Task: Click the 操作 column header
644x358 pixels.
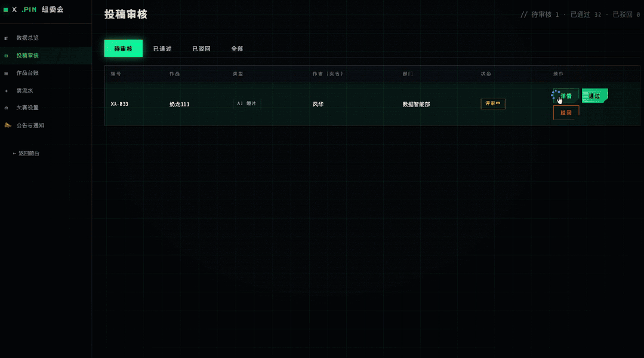Action: [558, 74]
